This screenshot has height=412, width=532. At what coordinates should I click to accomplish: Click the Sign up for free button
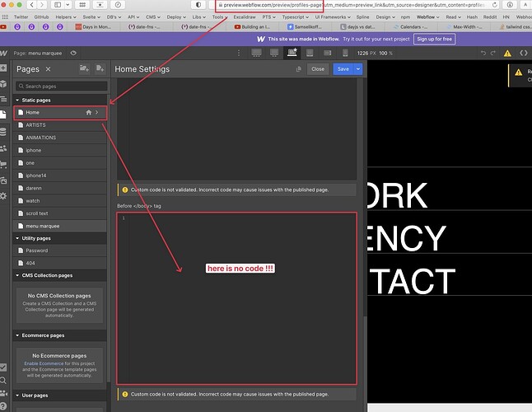434,39
